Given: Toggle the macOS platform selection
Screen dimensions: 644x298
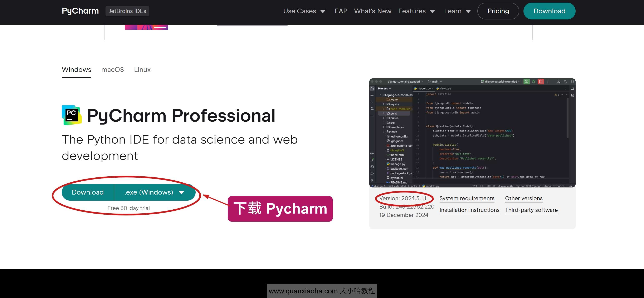Looking at the screenshot, I should coord(113,70).
